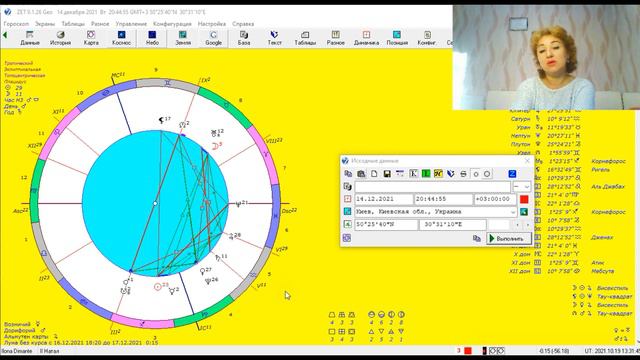Screen dimensions: 640x360
Task: Click the copy icon in Исходные данные dialog
Action: pos(348,174)
